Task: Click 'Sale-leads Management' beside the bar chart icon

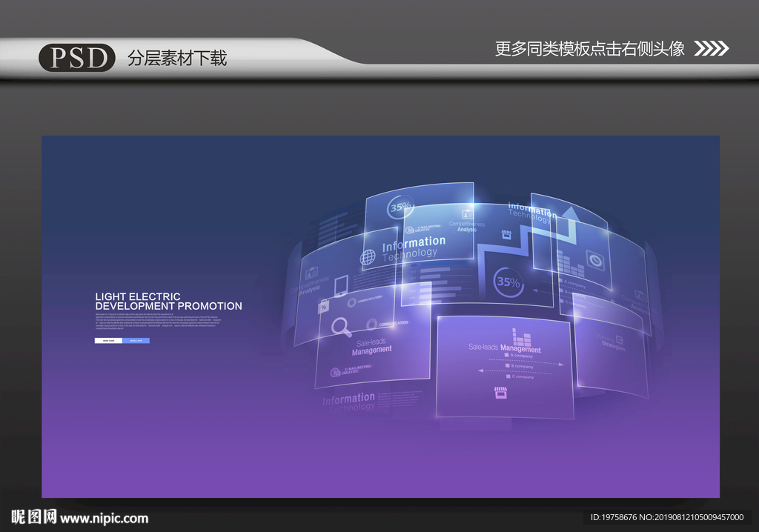Action: (504, 348)
